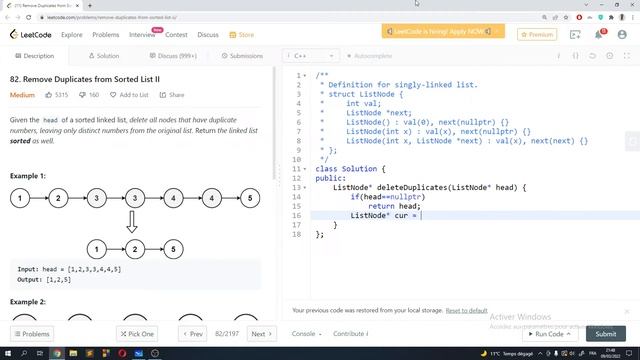
Task: Open the Discuss nav item
Action: click(x=208, y=35)
